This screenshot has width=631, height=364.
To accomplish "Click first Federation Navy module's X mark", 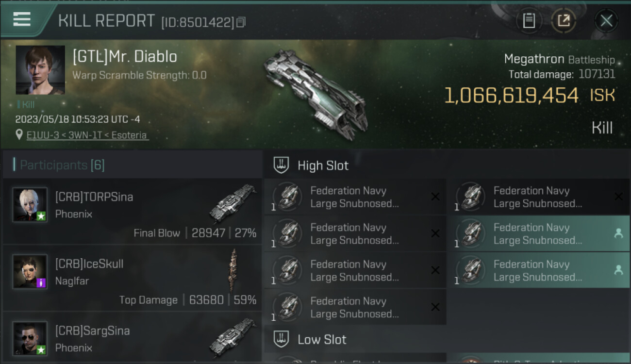I will click(x=435, y=197).
